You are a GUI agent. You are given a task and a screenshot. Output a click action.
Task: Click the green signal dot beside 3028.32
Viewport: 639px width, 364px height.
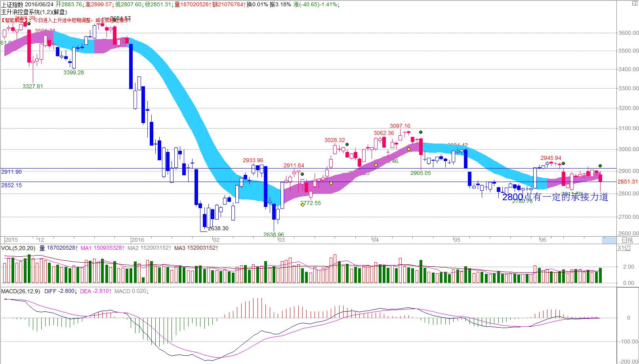pos(347,144)
